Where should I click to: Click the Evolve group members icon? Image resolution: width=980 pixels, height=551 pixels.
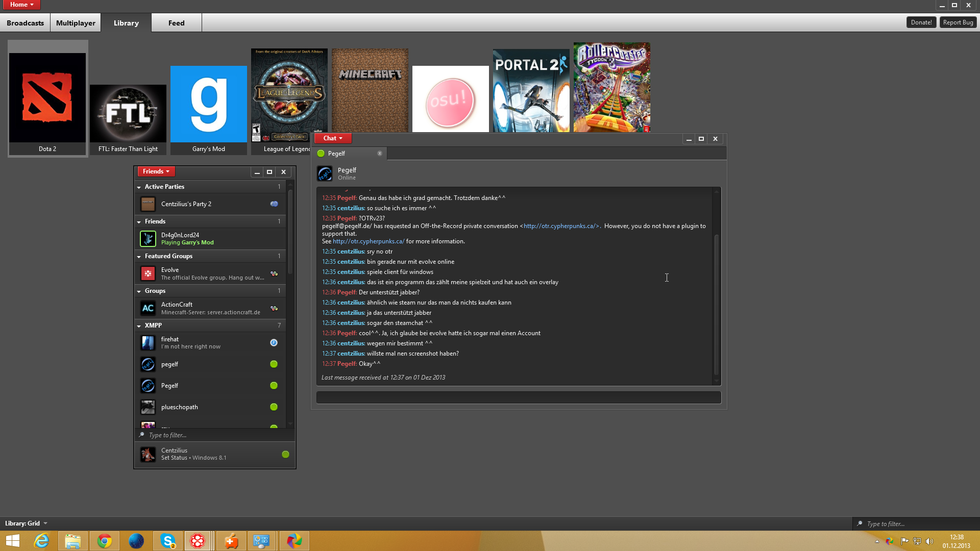tap(274, 273)
